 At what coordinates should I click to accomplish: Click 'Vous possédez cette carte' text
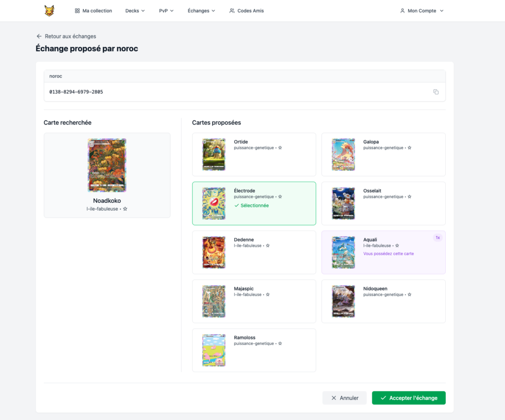pos(389,254)
